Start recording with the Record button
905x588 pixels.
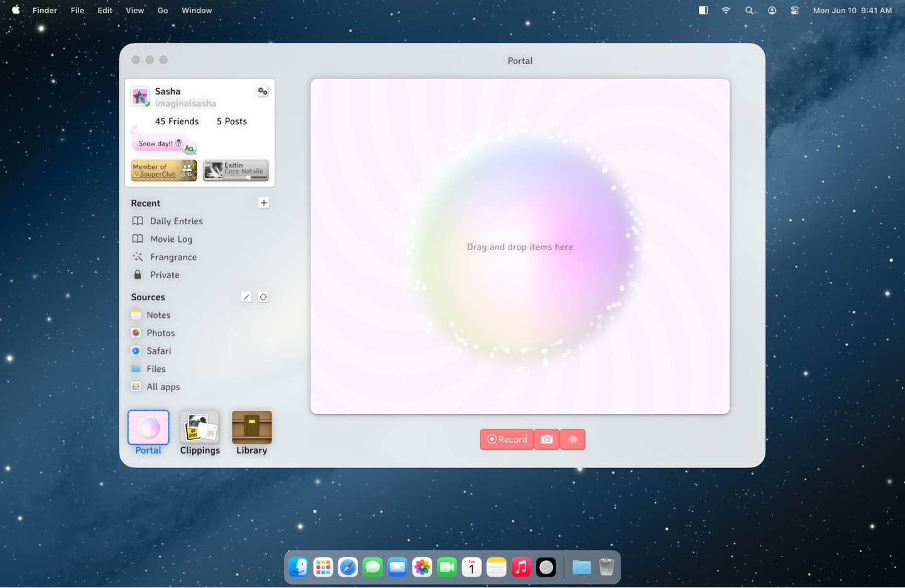pos(507,440)
